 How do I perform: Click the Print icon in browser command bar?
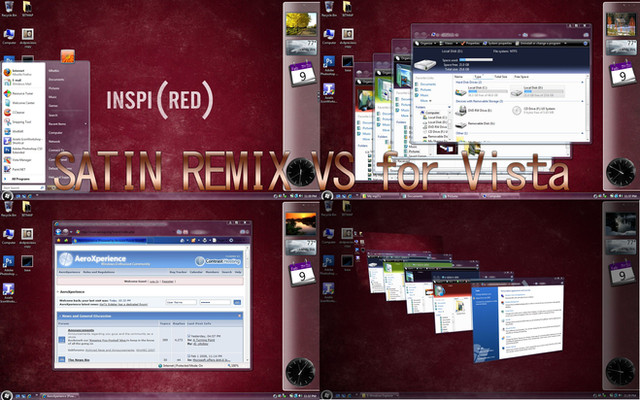pos(204,240)
